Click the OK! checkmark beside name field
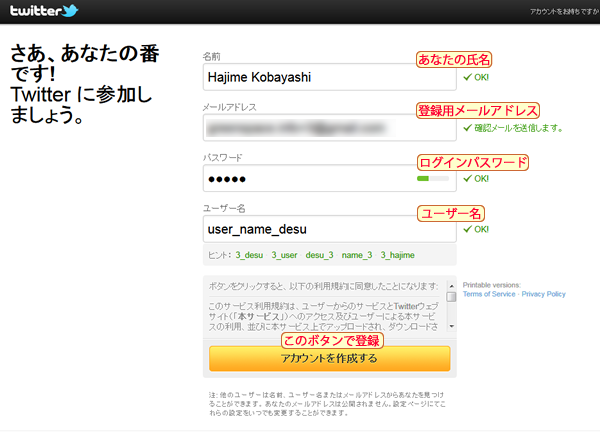Image resolution: width=600 pixels, height=439 pixels. click(476, 77)
